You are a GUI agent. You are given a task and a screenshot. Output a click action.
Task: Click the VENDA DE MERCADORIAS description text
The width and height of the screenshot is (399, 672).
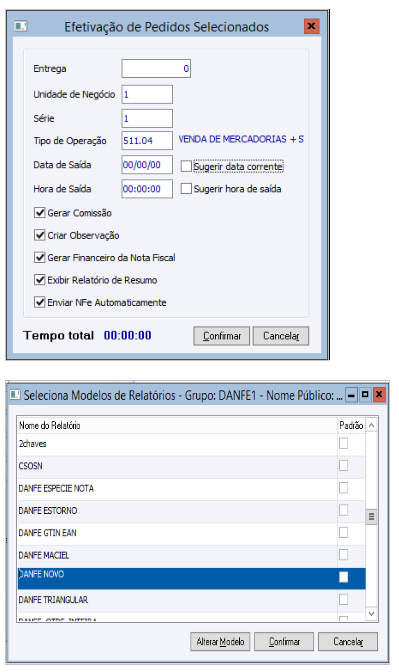(x=241, y=139)
